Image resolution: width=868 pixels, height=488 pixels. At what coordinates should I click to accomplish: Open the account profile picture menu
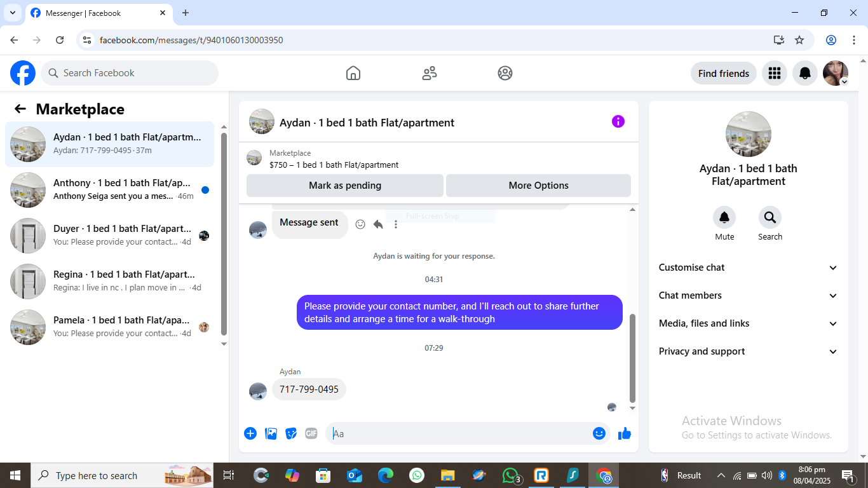pos(836,73)
